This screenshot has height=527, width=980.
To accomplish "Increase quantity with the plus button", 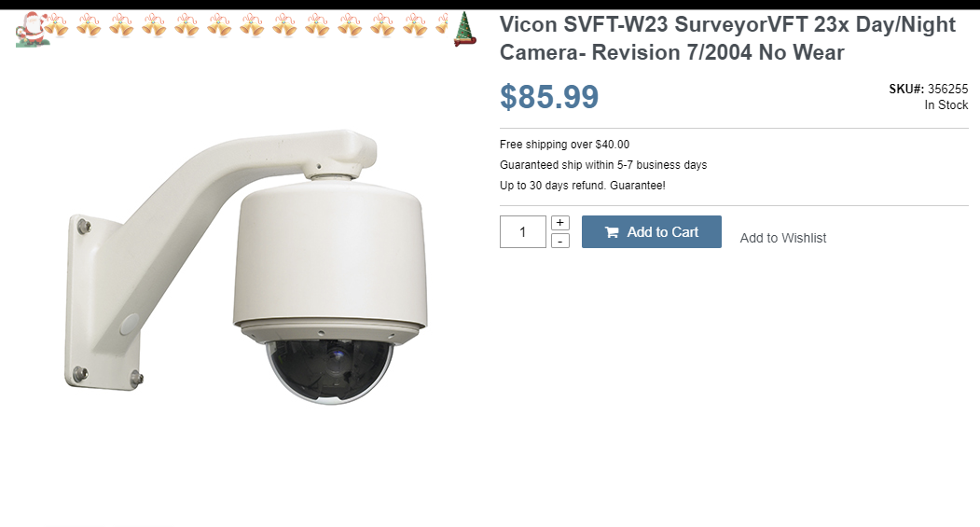I will point(560,223).
